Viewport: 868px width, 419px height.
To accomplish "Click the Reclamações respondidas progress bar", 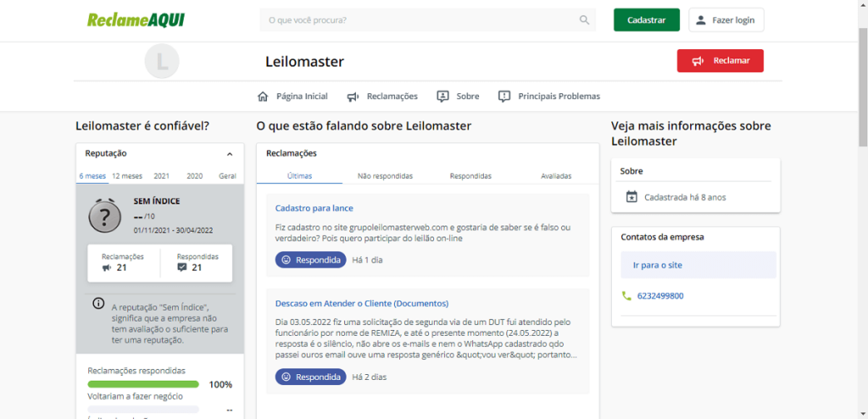I will [143, 384].
